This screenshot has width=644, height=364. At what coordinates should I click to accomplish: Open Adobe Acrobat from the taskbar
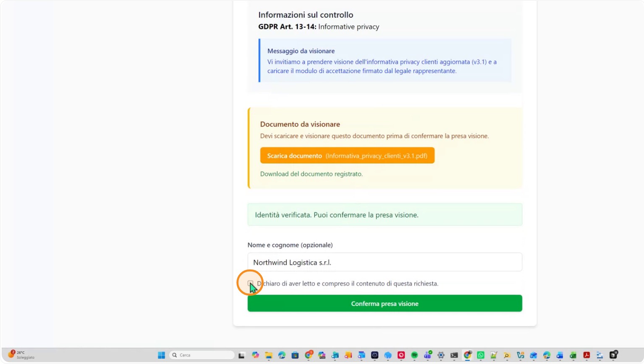pyautogui.click(x=586, y=355)
